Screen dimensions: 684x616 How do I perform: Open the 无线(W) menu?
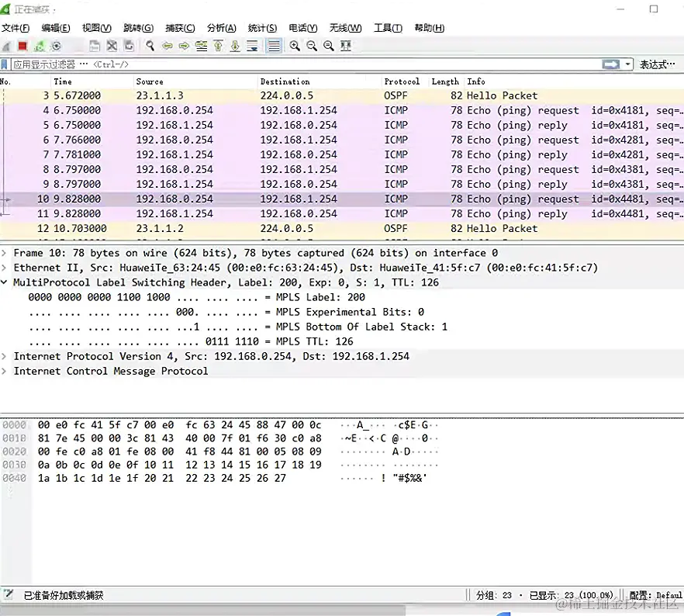pos(346,28)
